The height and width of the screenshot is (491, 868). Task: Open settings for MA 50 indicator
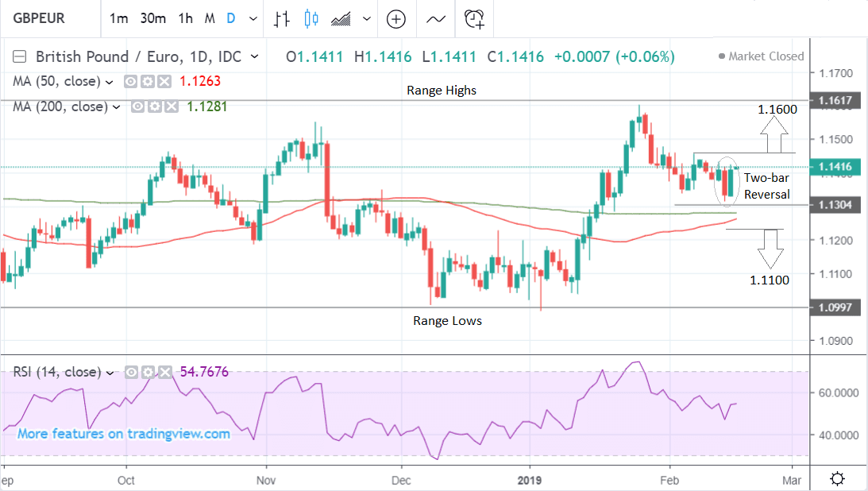149,81
